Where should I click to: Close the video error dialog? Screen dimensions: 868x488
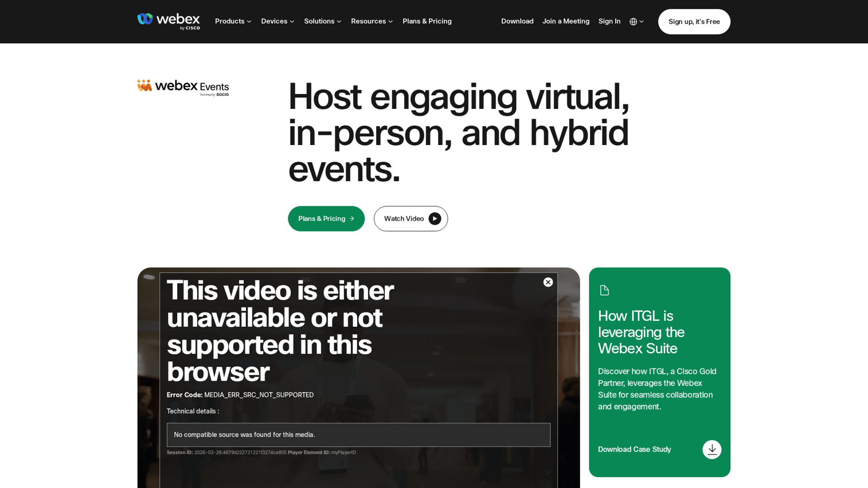(x=548, y=282)
